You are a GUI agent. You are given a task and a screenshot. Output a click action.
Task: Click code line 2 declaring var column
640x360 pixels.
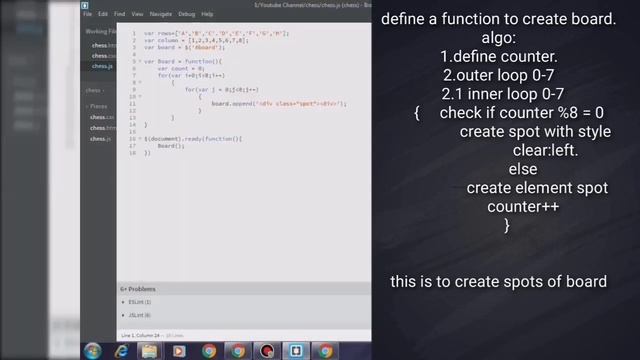pyautogui.click(x=196, y=40)
